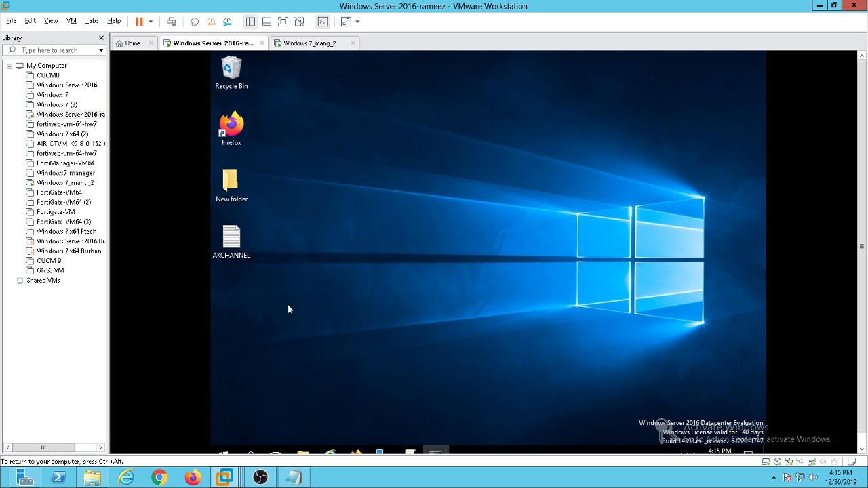
Task: Select Windows 7 x64 (2) in the library
Action: [62, 134]
